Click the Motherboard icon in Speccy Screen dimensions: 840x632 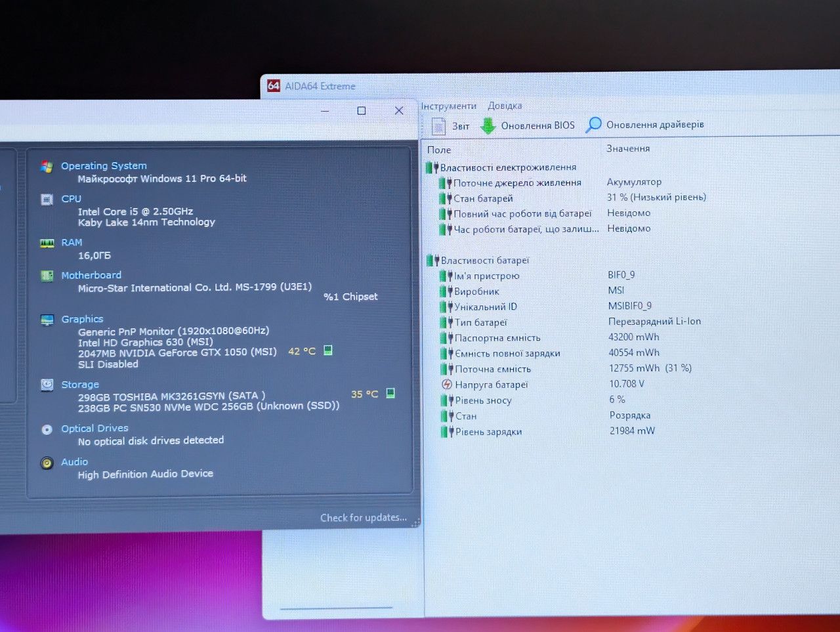click(x=47, y=276)
